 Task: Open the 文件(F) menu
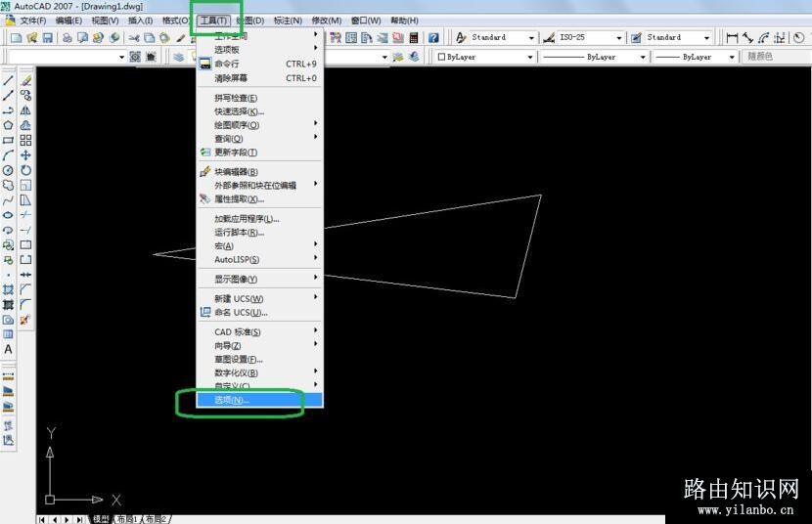point(32,21)
